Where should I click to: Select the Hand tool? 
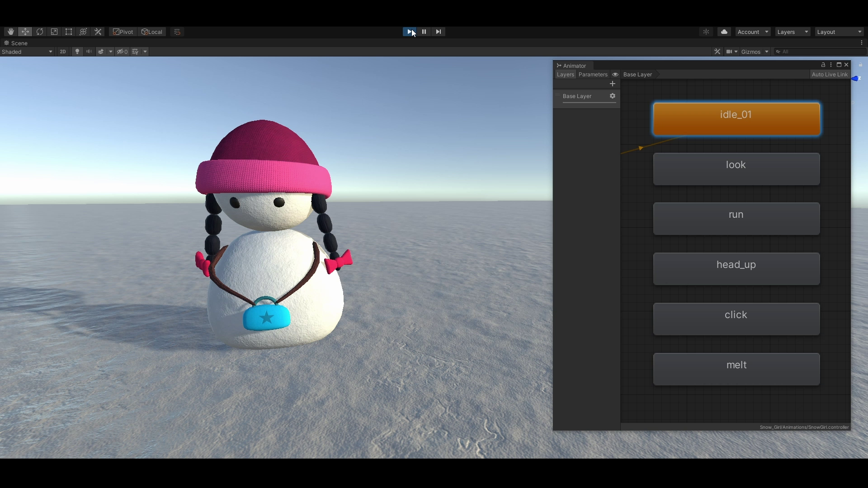[11, 32]
